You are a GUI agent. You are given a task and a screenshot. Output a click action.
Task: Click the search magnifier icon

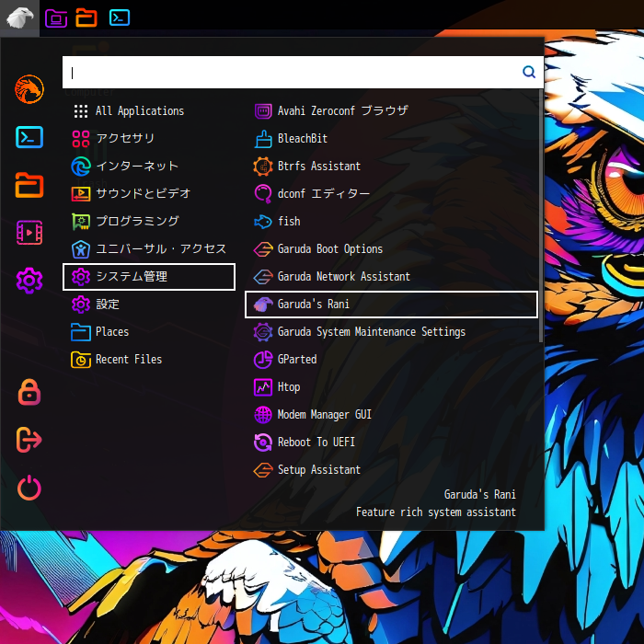tap(529, 72)
